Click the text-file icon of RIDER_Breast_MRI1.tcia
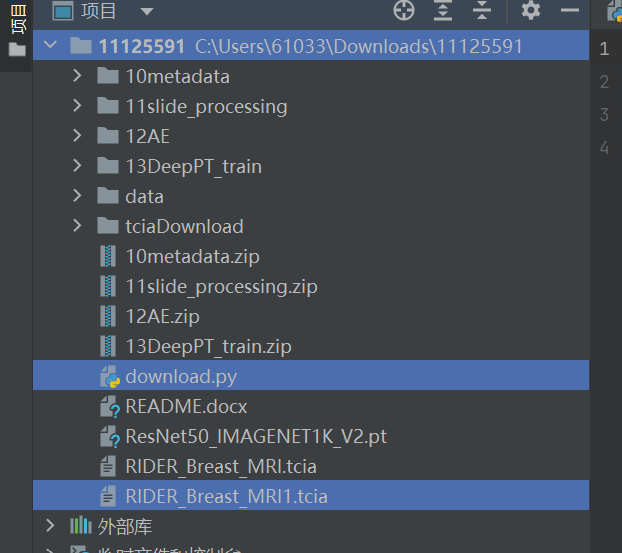The image size is (622, 553). (108, 496)
